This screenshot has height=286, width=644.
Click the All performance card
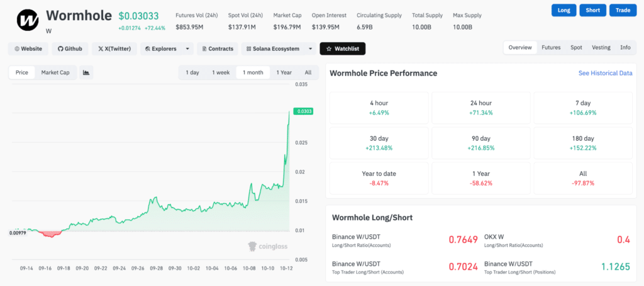[x=583, y=178]
